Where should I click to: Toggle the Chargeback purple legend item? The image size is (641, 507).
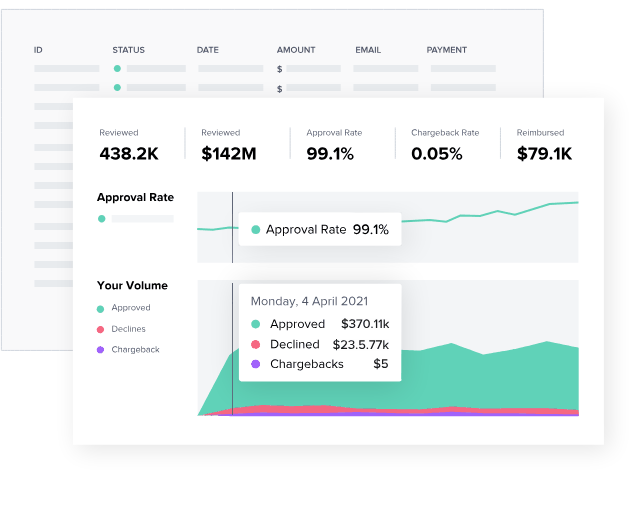coord(128,350)
